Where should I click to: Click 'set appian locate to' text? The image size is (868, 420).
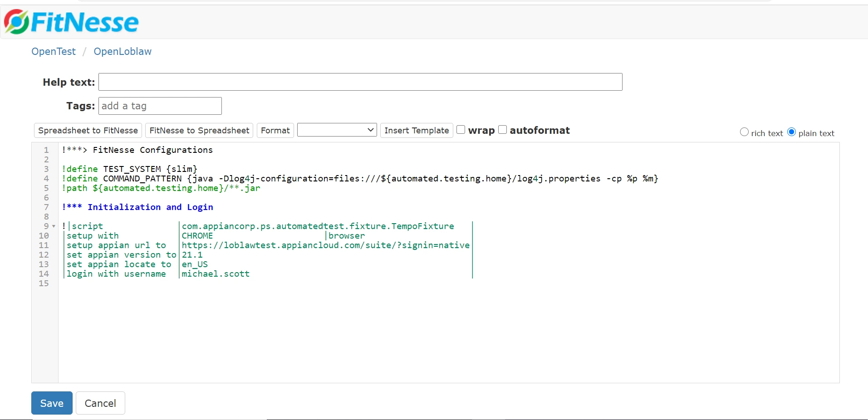click(x=119, y=264)
